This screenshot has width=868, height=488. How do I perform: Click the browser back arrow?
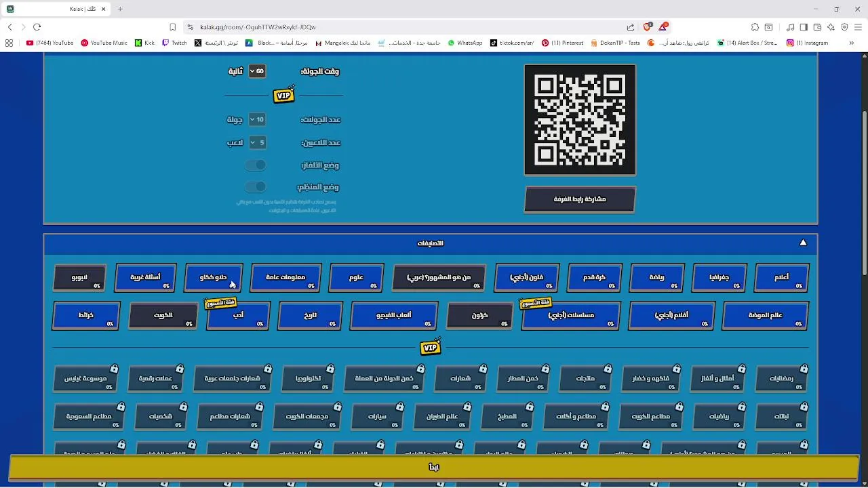(9, 27)
